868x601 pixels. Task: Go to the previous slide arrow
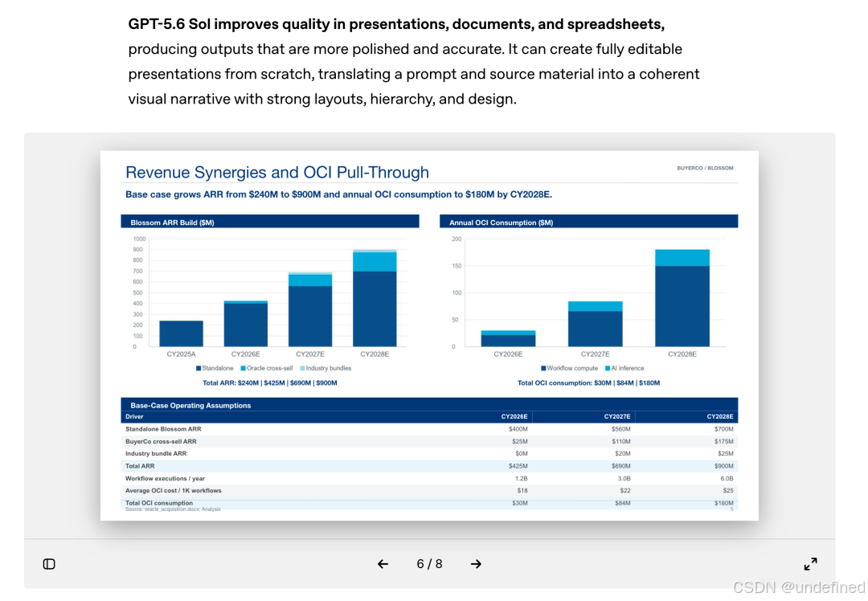(x=383, y=564)
